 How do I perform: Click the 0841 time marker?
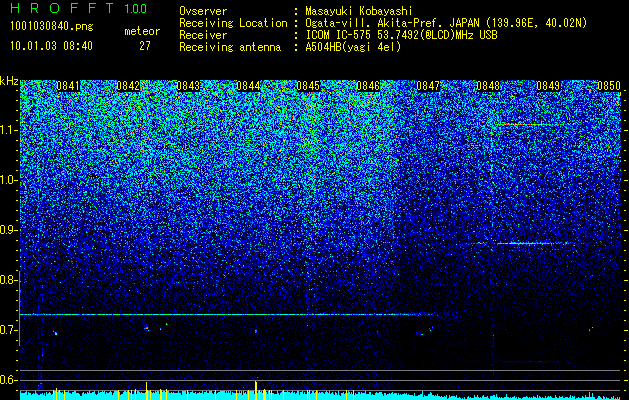coord(68,86)
